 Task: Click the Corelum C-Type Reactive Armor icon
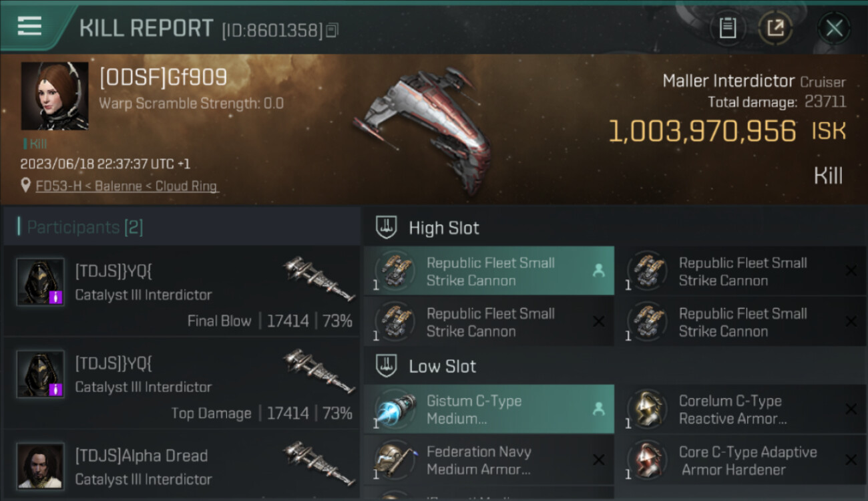[648, 409]
